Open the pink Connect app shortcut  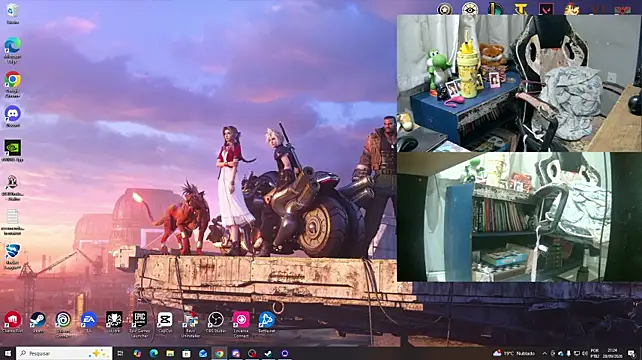point(241,324)
